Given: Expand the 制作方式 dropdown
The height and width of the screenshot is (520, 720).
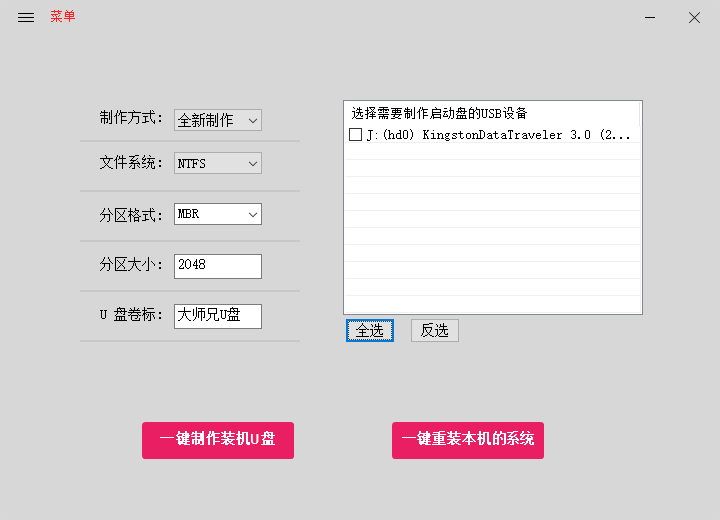Looking at the screenshot, I should 217,120.
